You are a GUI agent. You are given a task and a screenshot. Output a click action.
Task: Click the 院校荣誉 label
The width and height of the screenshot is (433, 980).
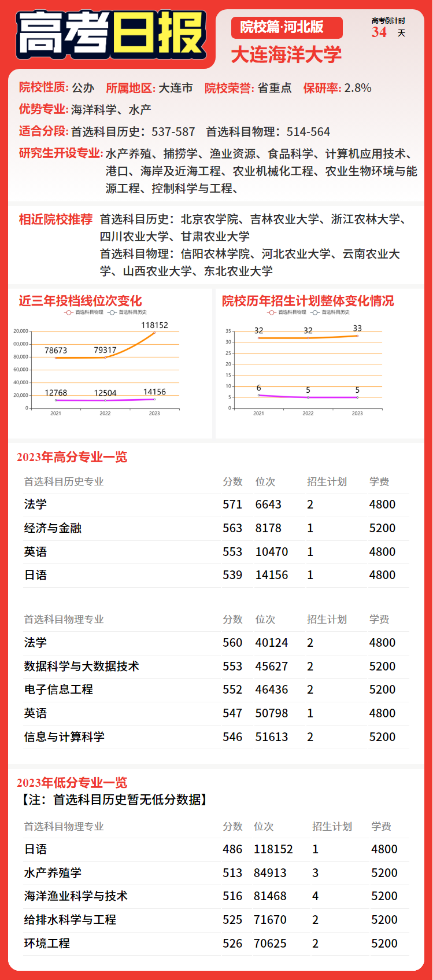tap(230, 88)
